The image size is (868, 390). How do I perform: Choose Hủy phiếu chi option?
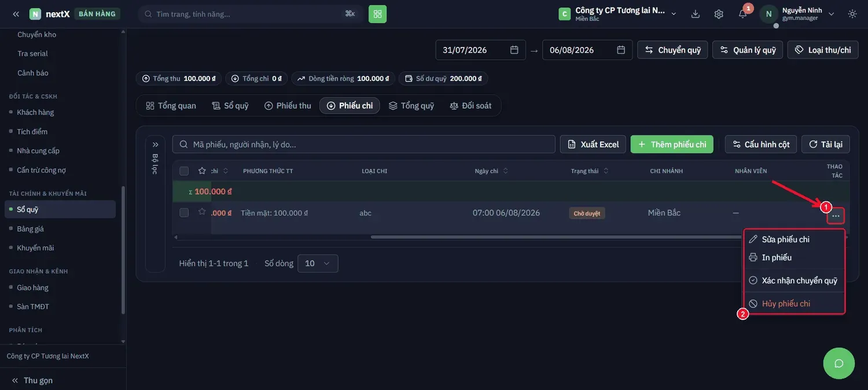coord(794,303)
